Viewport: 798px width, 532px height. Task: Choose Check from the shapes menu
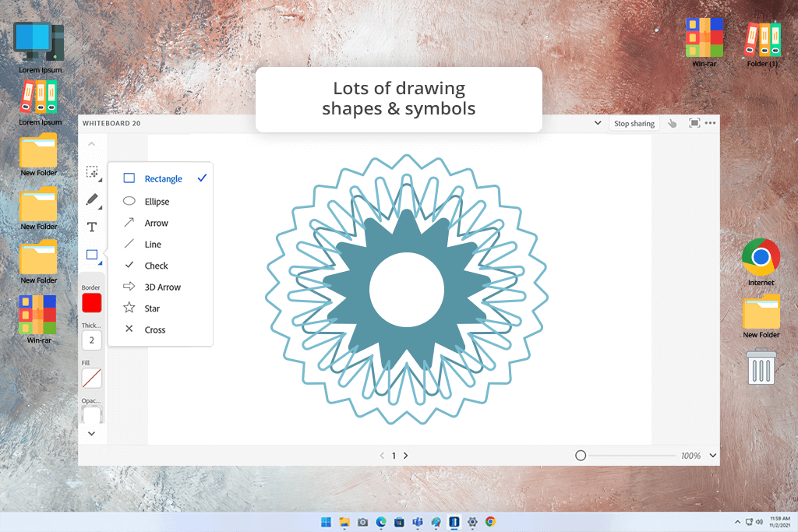tap(161, 266)
